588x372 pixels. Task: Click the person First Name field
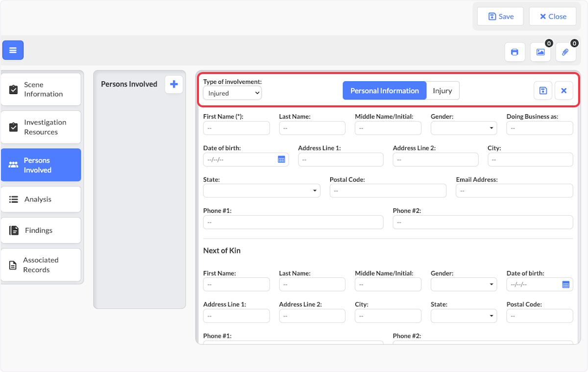pos(236,128)
